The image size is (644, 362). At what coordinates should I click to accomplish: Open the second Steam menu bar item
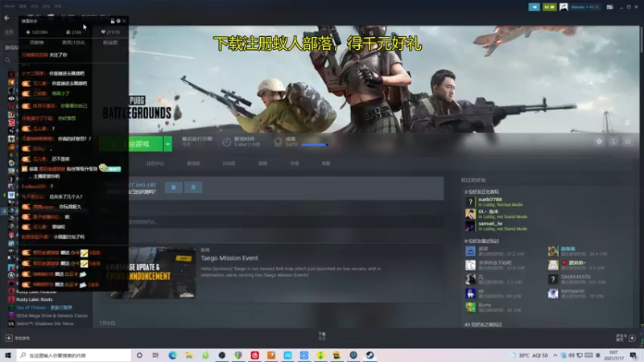(x=23, y=6)
